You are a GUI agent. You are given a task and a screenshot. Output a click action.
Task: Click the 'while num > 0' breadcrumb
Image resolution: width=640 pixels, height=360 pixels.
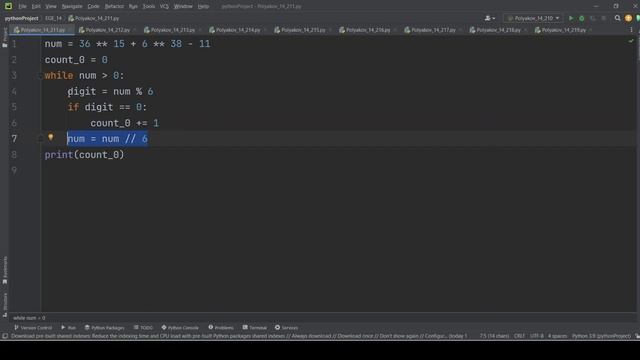pyautogui.click(x=29, y=318)
